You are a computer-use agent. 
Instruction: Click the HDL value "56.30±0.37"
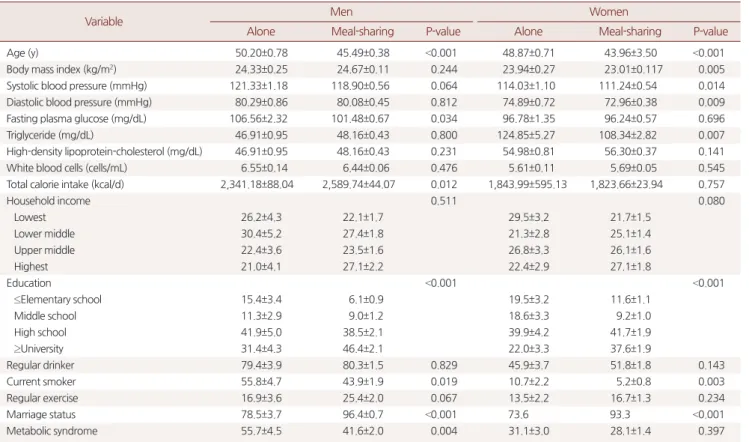click(x=631, y=151)
